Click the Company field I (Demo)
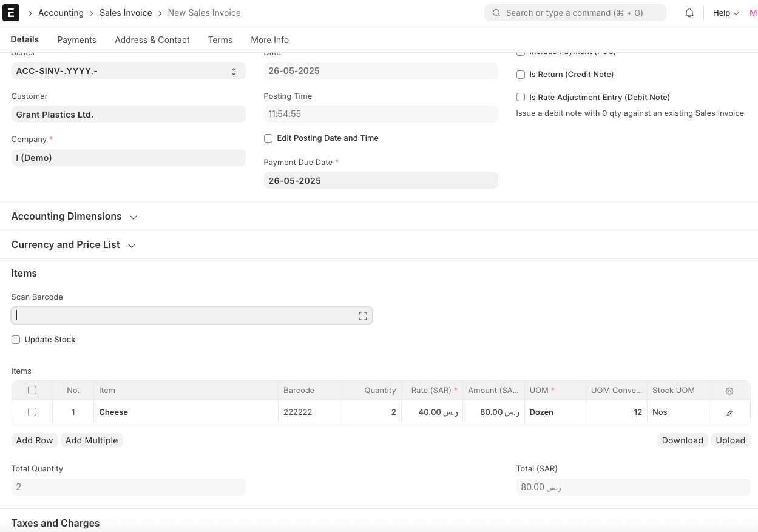758x532 pixels. coord(129,158)
